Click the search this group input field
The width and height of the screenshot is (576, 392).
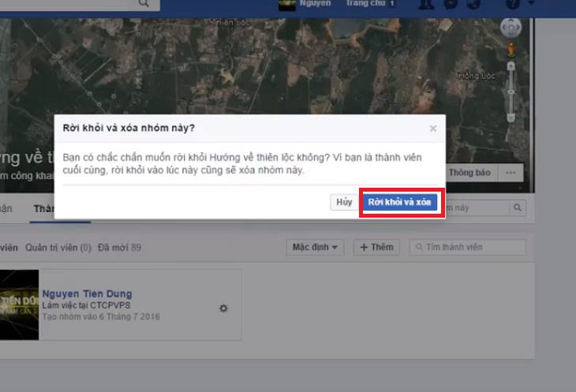click(477, 207)
